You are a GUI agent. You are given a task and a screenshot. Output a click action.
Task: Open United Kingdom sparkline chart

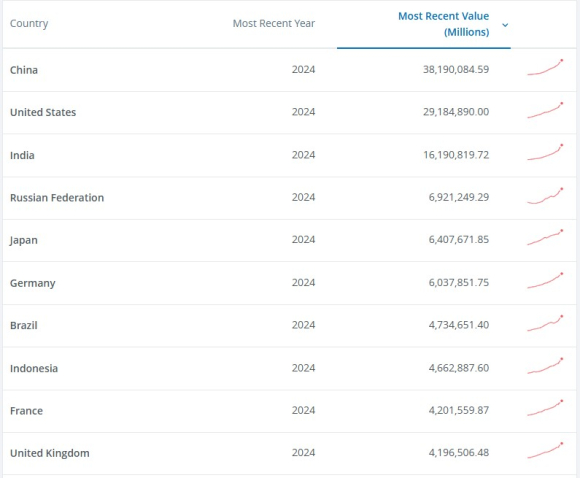[x=545, y=451]
